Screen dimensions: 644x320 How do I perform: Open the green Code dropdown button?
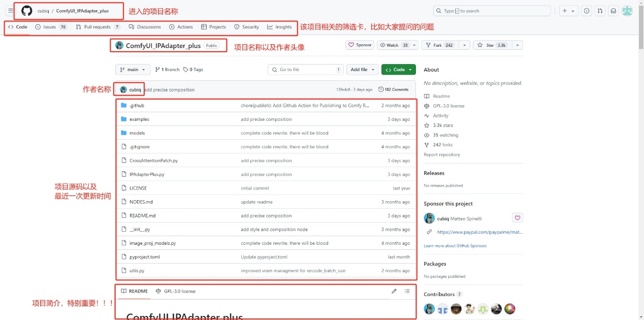tap(398, 70)
